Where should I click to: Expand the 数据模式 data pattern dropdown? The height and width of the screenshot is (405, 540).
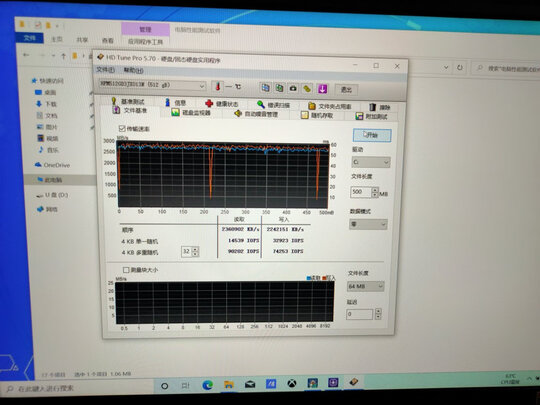point(368,225)
